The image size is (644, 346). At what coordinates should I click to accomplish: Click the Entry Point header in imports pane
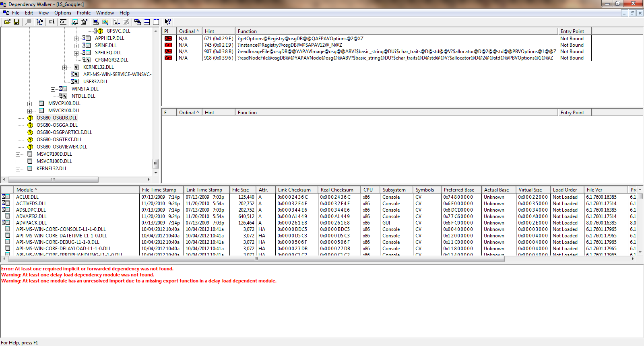(x=574, y=31)
